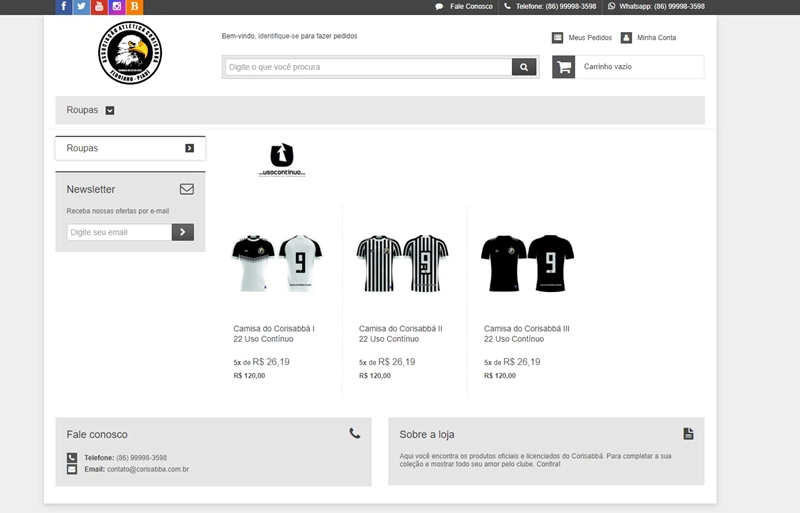This screenshot has height=513, width=800.
Task: Click the Minha Conta user icon
Action: [627, 38]
